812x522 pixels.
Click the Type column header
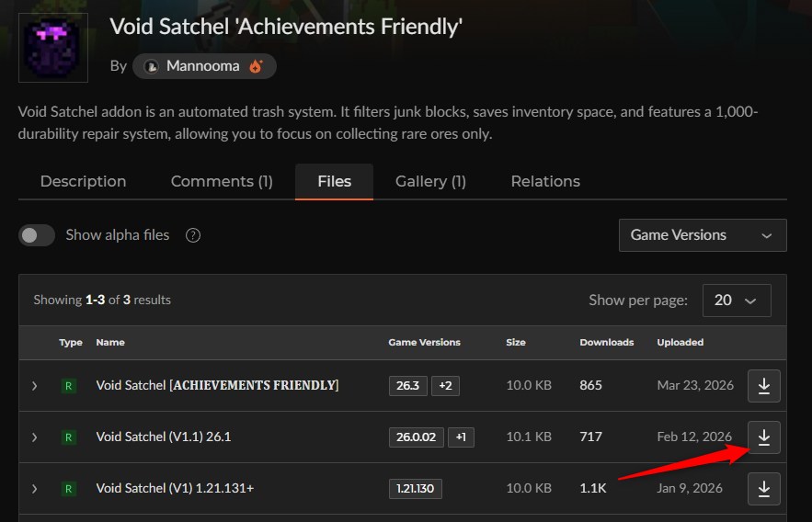(x=71, y=343)
